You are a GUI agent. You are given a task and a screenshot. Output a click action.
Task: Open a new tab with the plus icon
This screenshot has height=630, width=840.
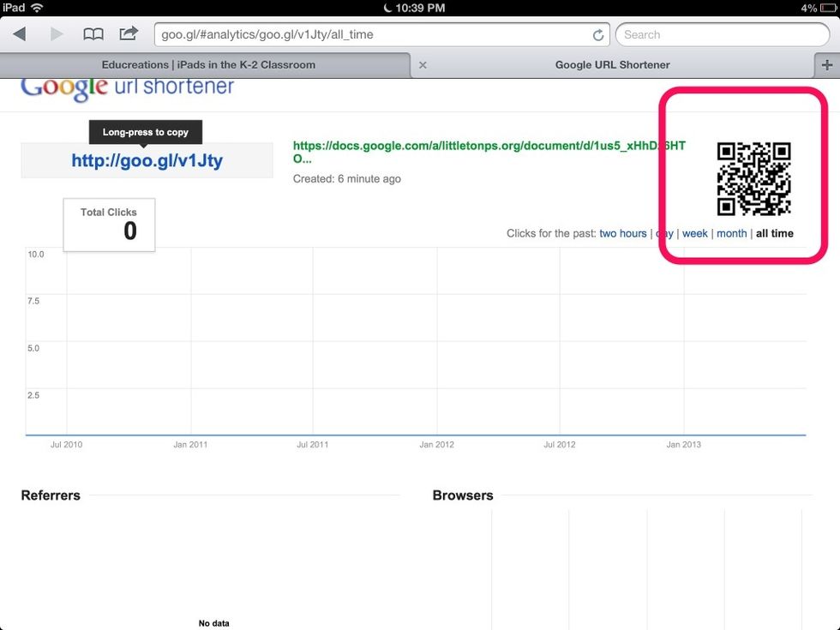[826, 64]
